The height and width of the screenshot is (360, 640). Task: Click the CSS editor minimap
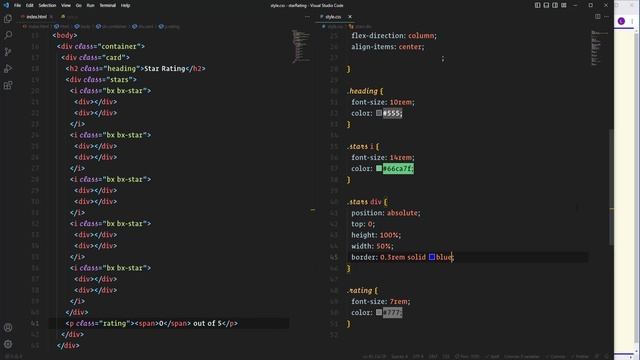[599, 48]
